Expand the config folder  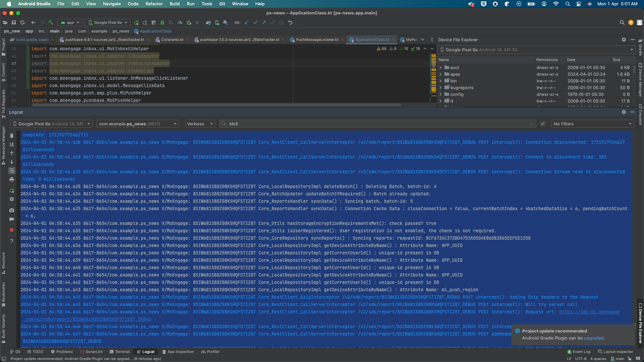point(441,94)
